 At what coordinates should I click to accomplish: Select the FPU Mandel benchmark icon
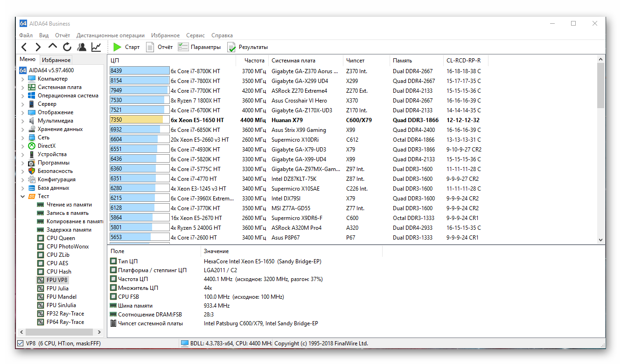(41, 297)
